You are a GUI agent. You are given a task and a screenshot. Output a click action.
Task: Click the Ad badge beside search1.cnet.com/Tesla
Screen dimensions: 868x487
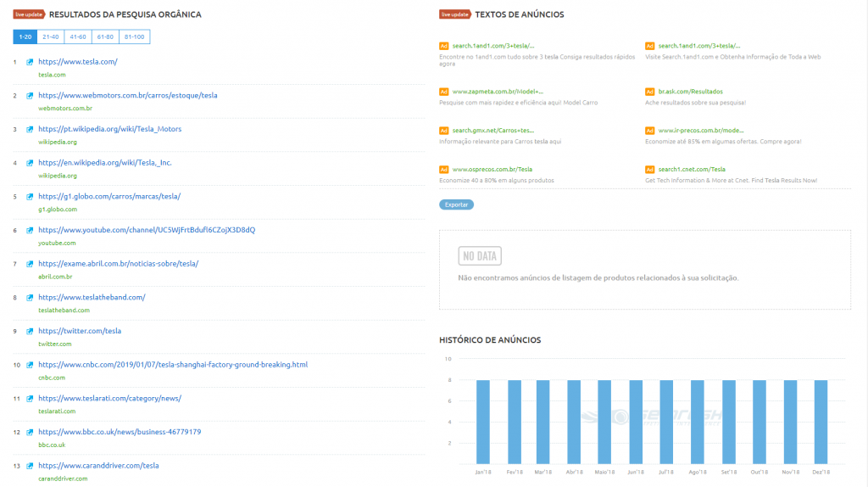pos(649,170)
